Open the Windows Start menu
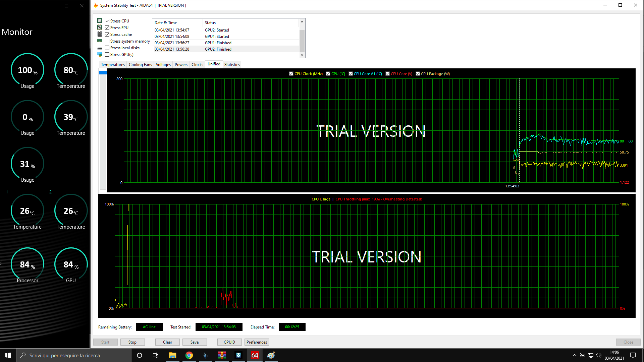The width and height of the screenshot is (644, 362). (x=8, y=355)
